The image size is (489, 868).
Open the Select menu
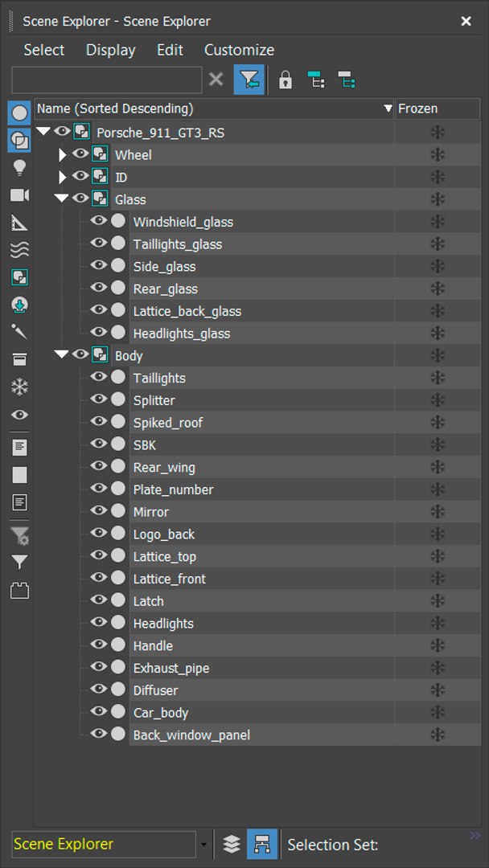tap(43, 50)
